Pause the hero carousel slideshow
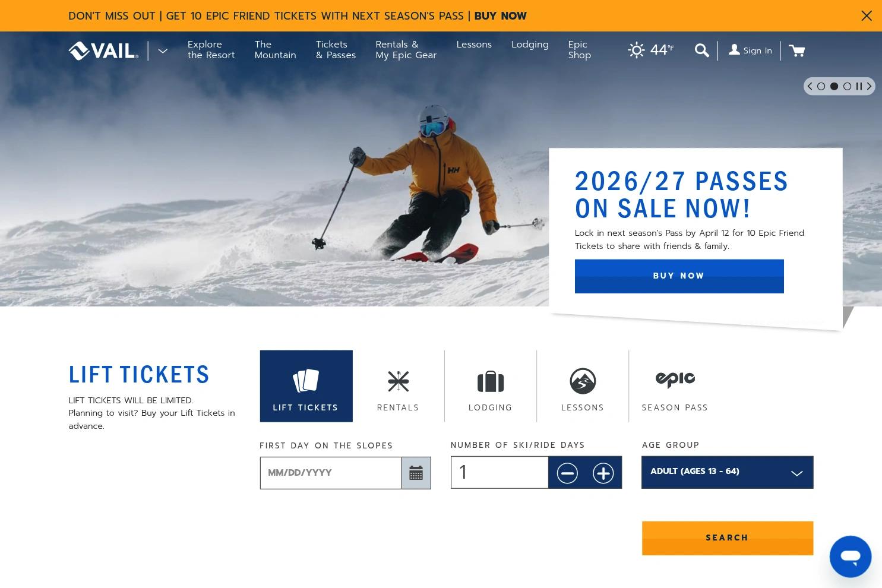882x588 pixels. click(859, 86)
